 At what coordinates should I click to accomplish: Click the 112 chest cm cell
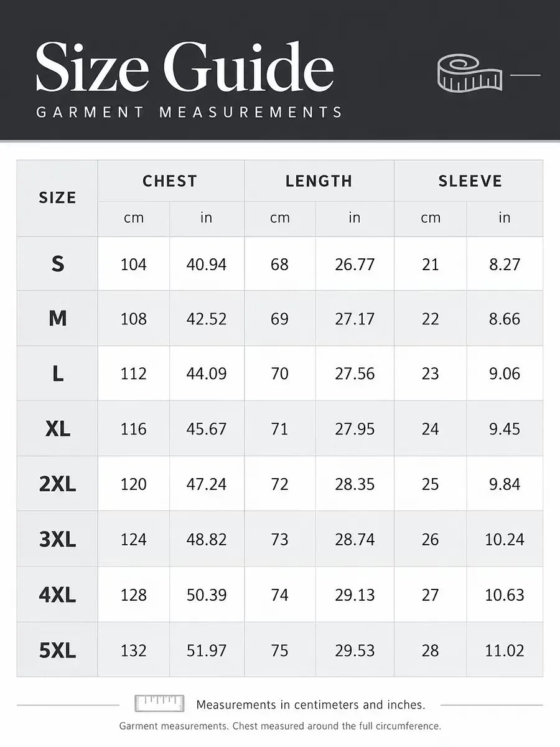(x=134, y=374)
